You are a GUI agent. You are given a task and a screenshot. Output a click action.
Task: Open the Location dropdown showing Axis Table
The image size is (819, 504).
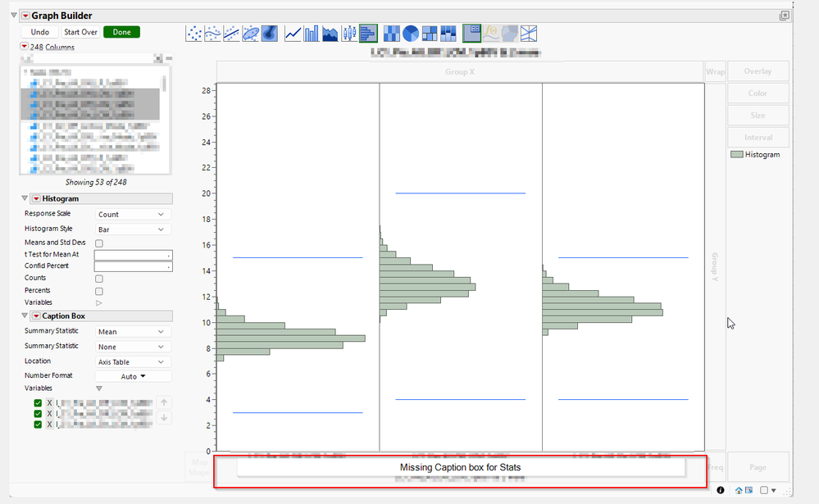(133, 362)
